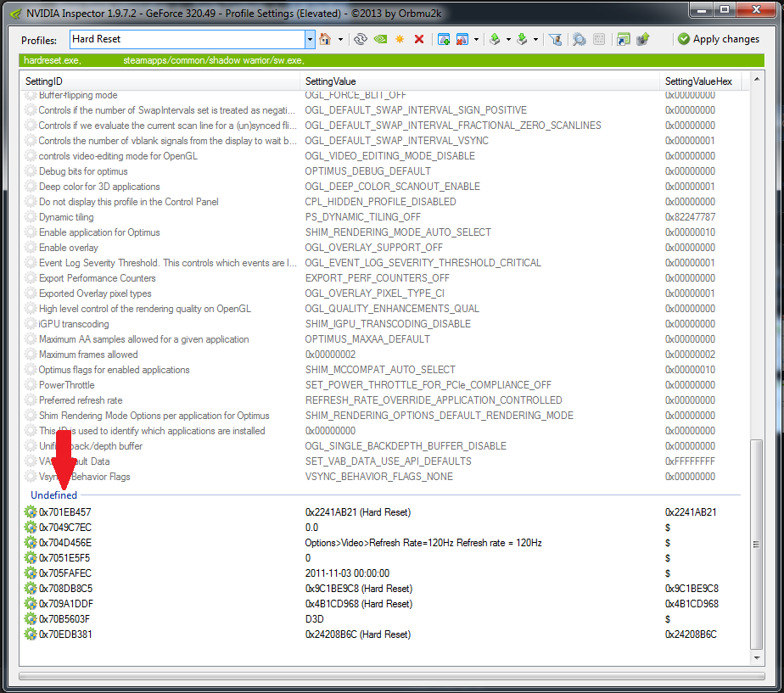Image resolution: width=784 pixels, height=693 pixels.
Task: Click the orange sun create profile icon
Action: pos(400,39)
